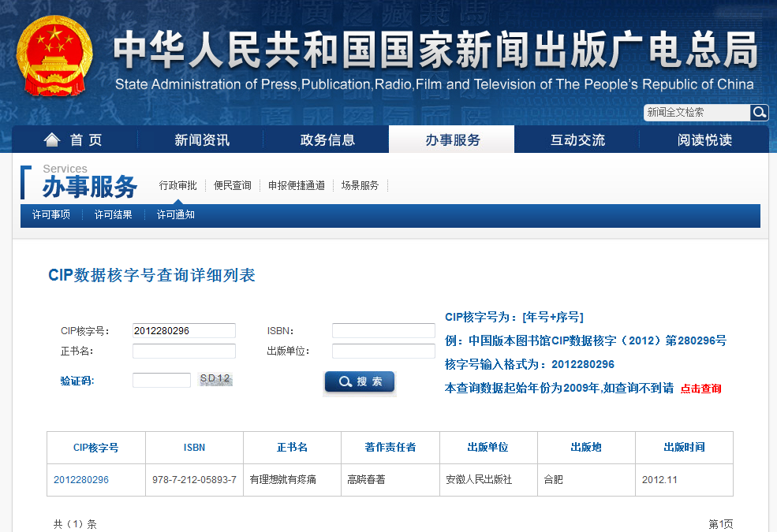This screenshot has height=532, width=777.
Task: Click the home icon beside 首页
Action: (52, 140)
